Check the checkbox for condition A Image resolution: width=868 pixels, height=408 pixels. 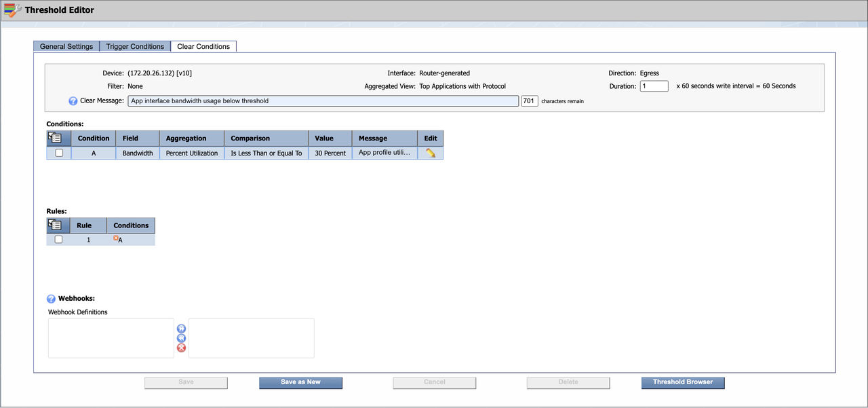[59, 153]
